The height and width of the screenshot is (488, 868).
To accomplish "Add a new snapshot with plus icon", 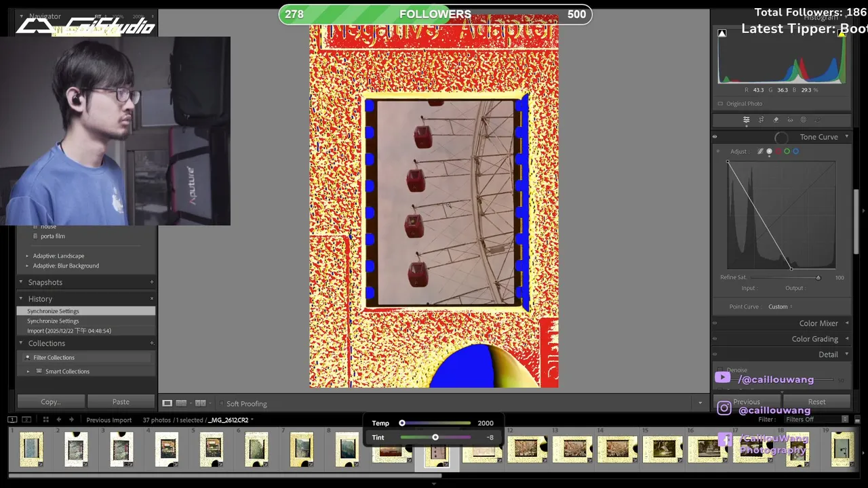I will (151, 282).
